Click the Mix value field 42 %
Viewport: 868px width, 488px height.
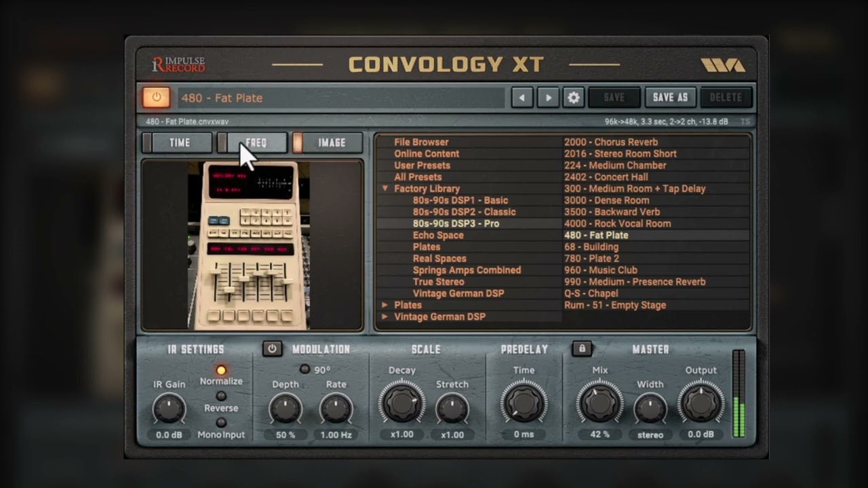click(x=600, y=434)
